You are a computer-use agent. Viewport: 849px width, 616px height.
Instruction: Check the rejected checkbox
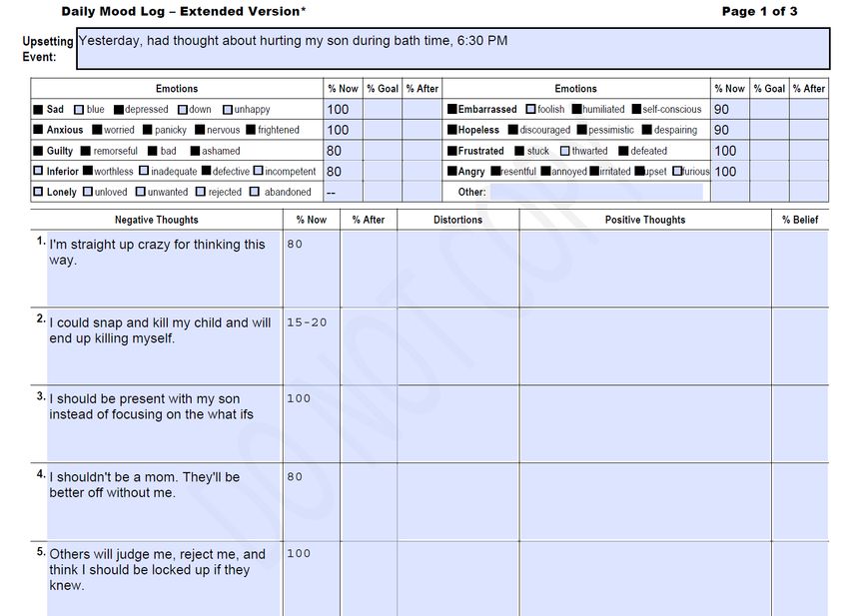coord(201,192)
